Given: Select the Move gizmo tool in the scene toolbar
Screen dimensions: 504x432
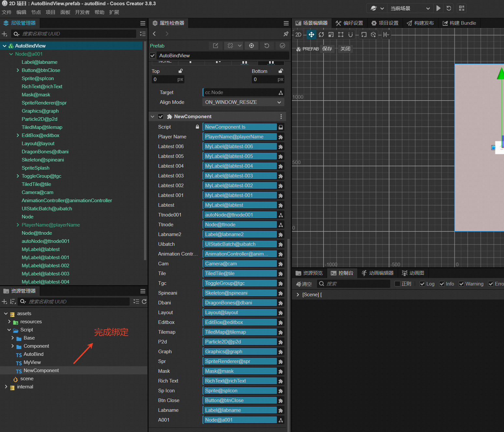Looking at the screenshot, I should 311,35.
